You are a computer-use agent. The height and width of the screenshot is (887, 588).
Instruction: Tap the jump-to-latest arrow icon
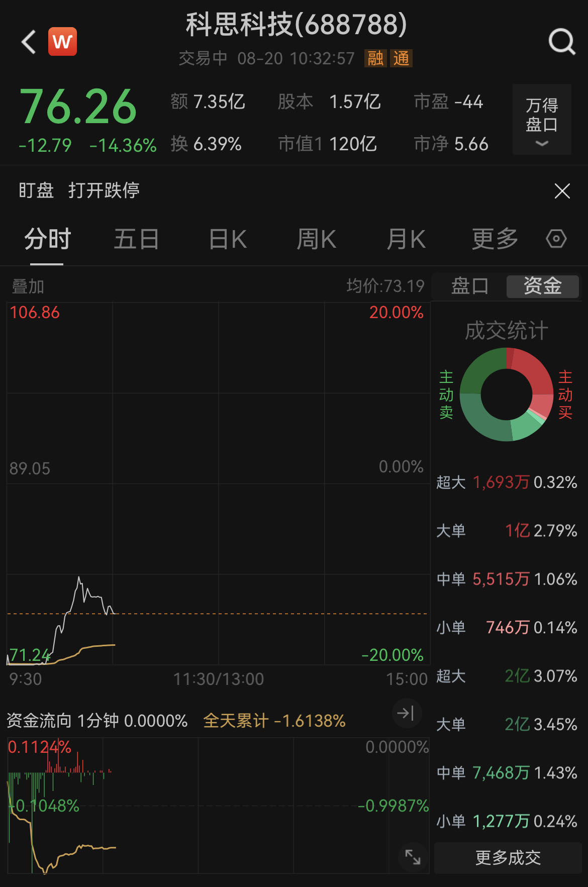406,713
